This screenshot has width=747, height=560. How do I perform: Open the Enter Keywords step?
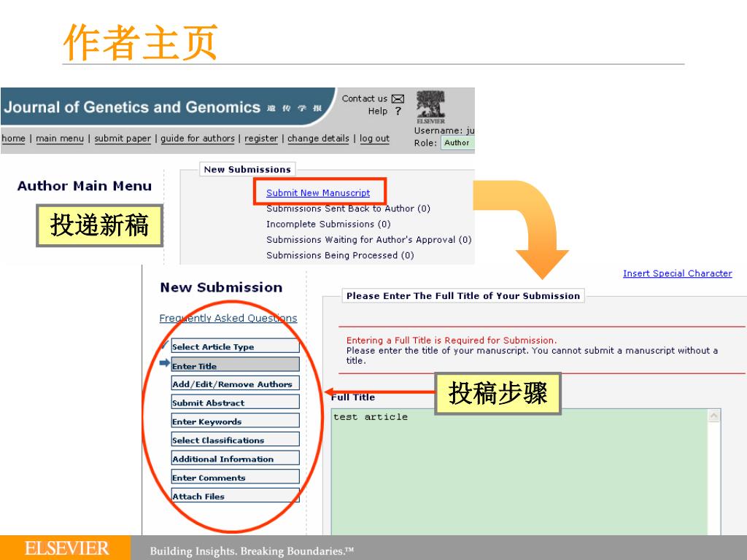pyautogui.click(x=236, y=421)
